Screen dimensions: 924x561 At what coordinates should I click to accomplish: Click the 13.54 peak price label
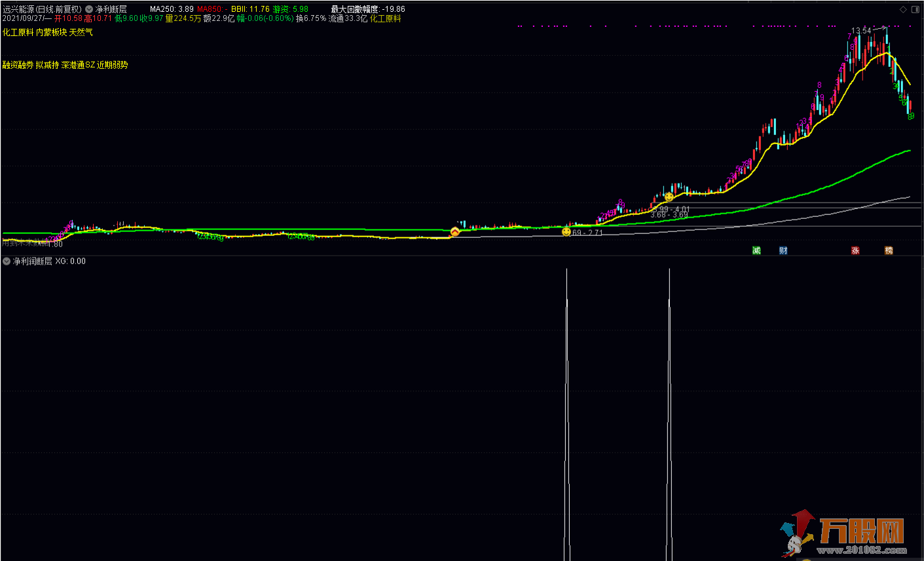[861, 31]
